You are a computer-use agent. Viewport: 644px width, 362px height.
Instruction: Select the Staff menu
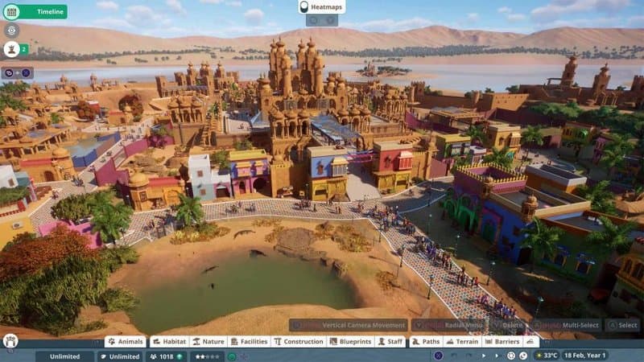point(391,341)
